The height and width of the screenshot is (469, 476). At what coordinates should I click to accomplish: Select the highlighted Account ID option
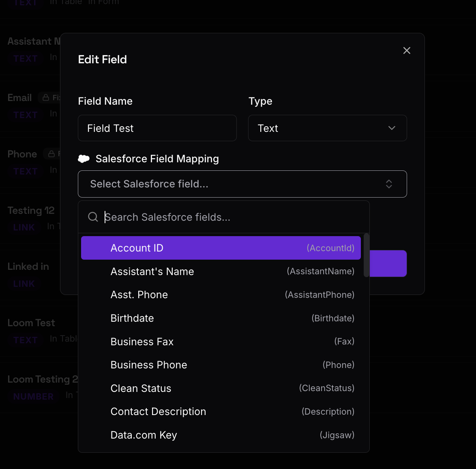pyautogui.click(x=221, y=247)
